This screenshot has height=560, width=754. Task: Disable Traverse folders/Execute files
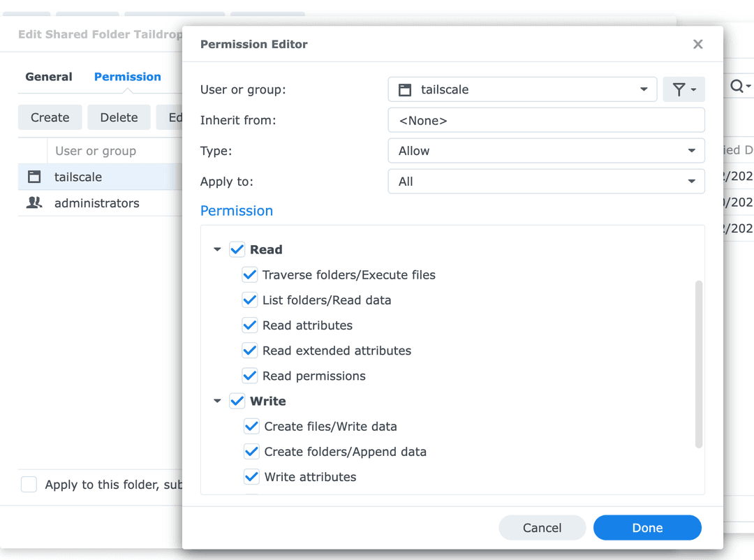250,274
